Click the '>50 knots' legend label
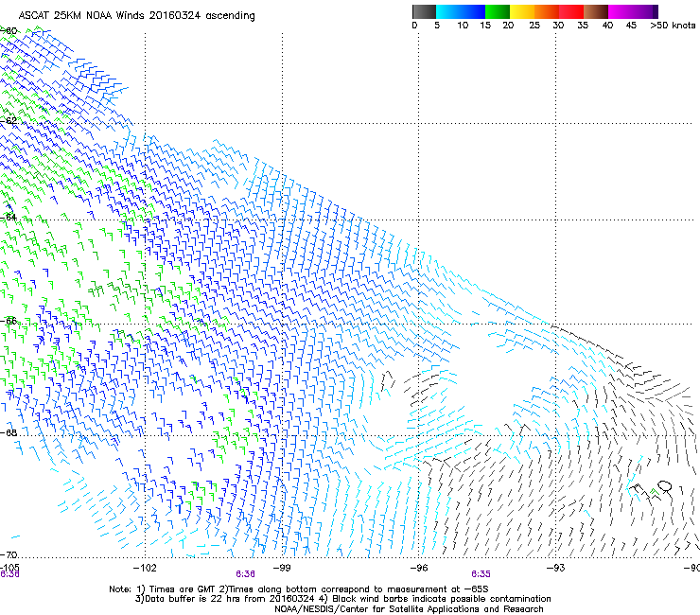Screen dimensions: 700x615 click(673, 26)
